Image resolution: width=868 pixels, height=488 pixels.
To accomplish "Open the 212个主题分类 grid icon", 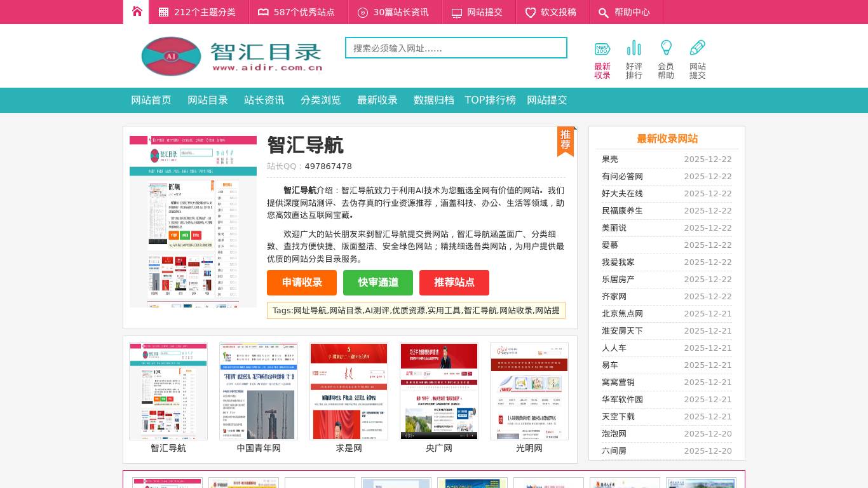I will pyautogui.click(x=164, y=12).
